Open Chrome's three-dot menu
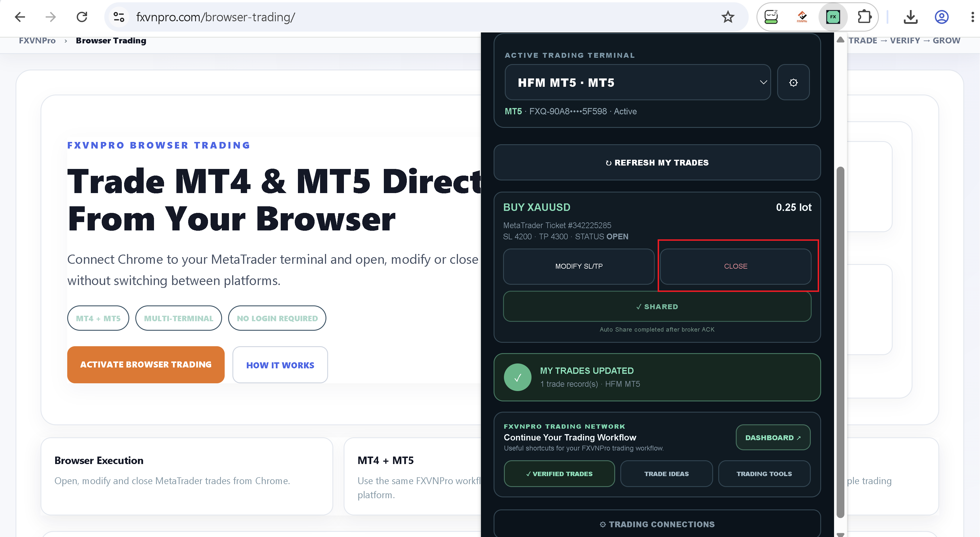 [973, 17]
